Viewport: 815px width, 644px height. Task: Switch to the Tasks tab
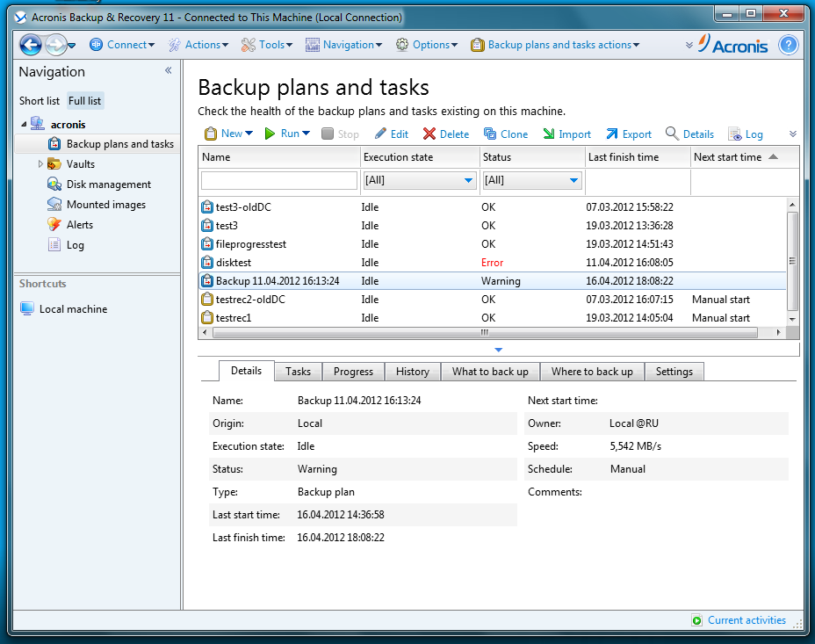point(298,372)
